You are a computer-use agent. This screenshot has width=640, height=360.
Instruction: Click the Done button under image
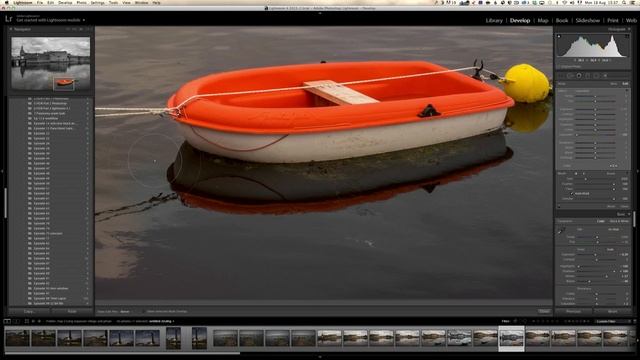(x=544, y=311)
